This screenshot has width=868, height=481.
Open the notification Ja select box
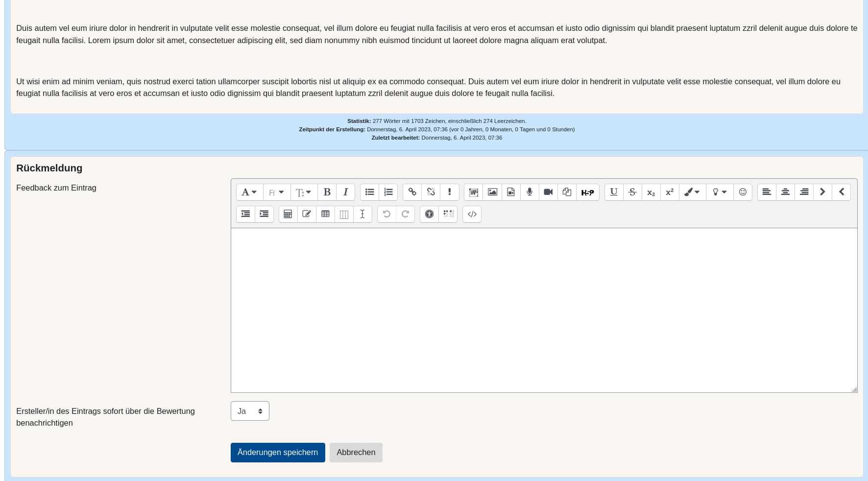[x=250, y=411]
